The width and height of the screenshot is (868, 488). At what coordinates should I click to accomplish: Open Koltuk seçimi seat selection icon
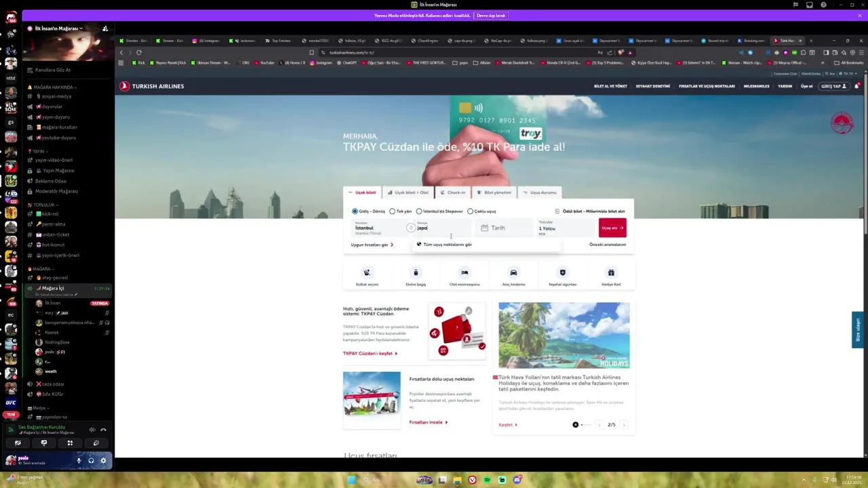coord(367,272)
